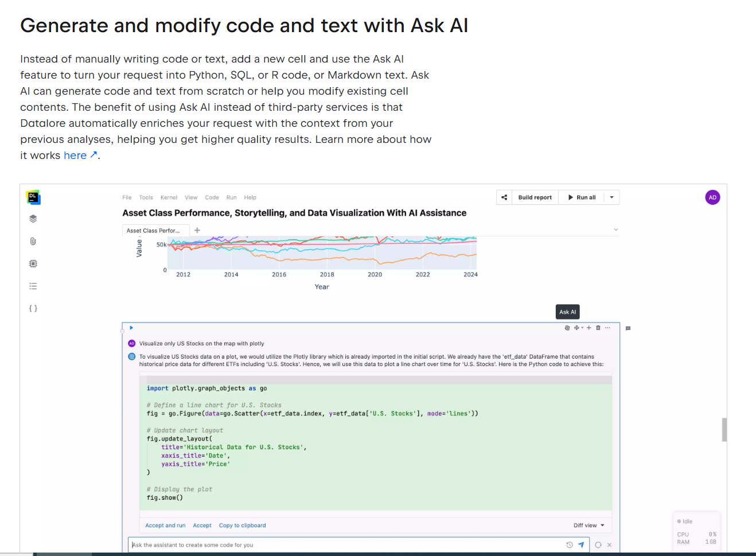Click the CPU 0% usage readout
The image size is (756, 556).
(696, 534)
